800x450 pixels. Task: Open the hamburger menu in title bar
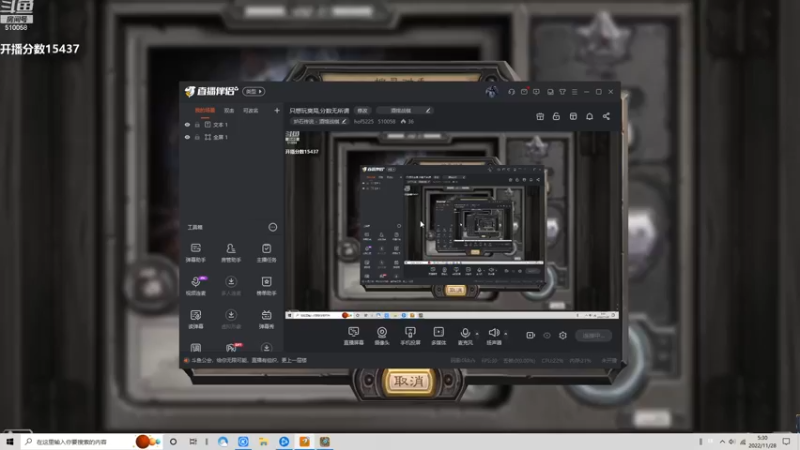coord(574,92)
